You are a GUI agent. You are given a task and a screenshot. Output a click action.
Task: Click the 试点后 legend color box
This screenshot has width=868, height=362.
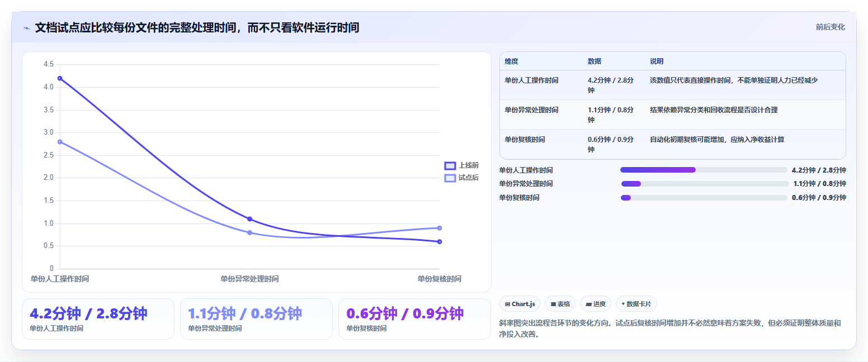tap(450, 178)
